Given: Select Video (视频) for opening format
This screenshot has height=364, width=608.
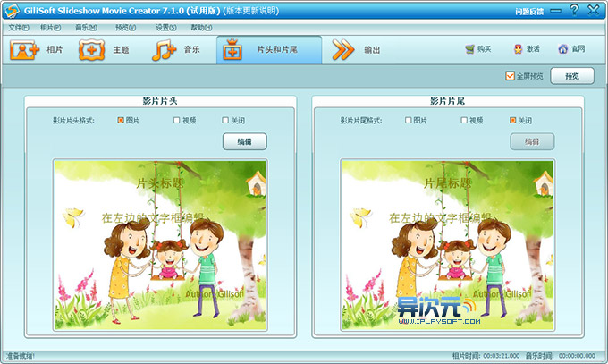Looking at the screenshot, I should [x=176, y=121].
